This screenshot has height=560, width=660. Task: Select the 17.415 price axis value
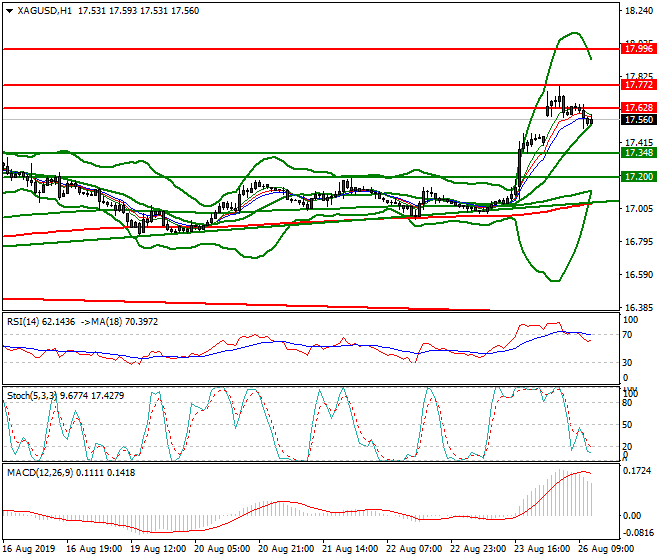coord(639,143)
